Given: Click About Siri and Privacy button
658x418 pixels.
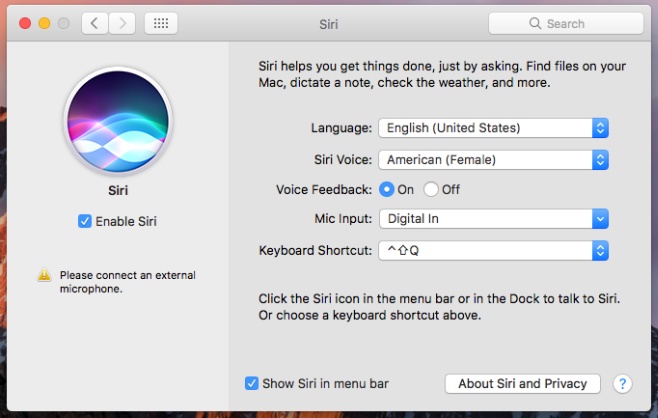Looking at the screenshot, I should pos(522,384).
